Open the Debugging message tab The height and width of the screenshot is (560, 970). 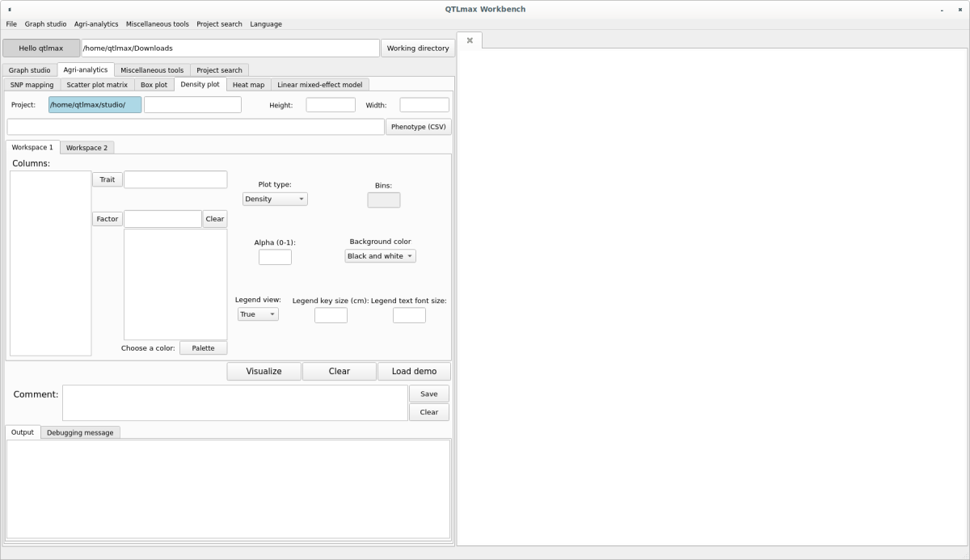tap(80, 433)
